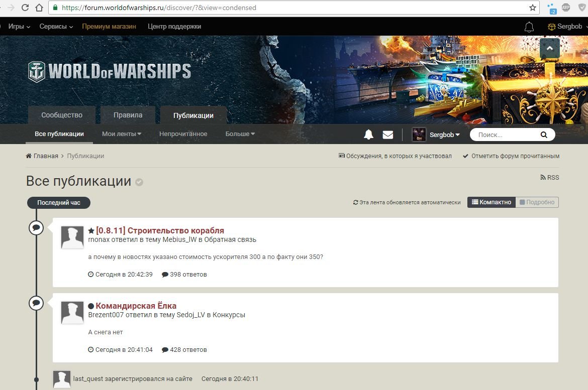
Task: Reload the page with the browser refresh icon
Action: (25, 8)
